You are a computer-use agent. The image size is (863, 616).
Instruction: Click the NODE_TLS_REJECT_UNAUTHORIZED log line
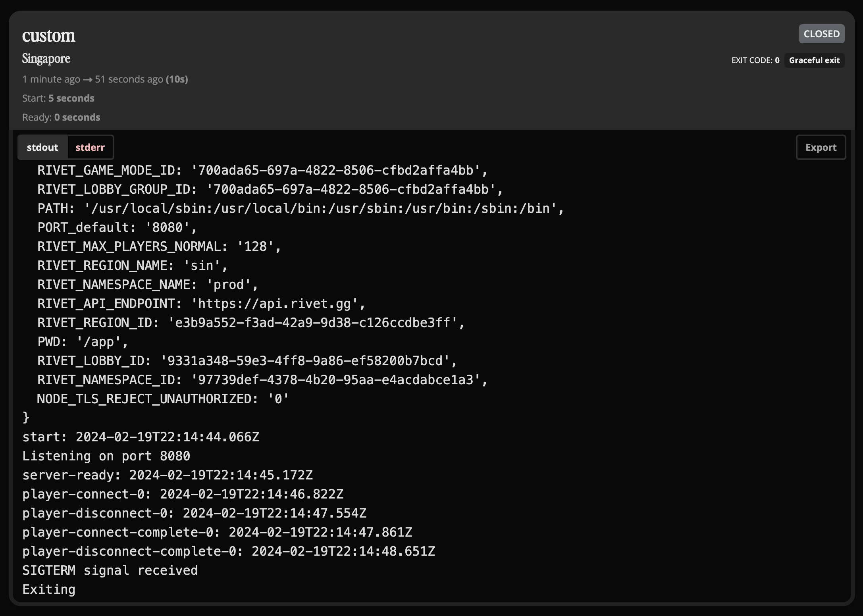point(163,399)
